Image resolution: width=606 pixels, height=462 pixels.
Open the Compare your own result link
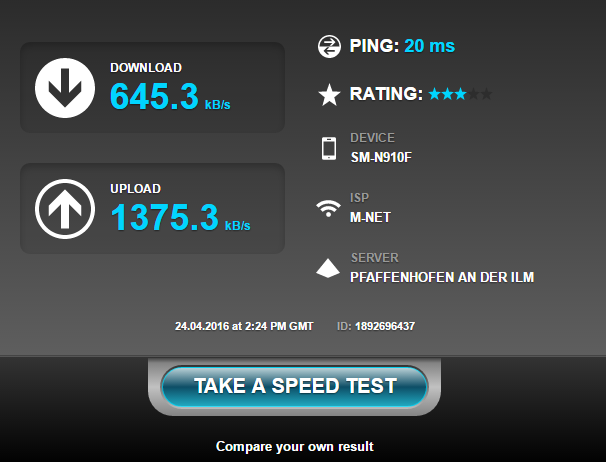tap(294, 447)
